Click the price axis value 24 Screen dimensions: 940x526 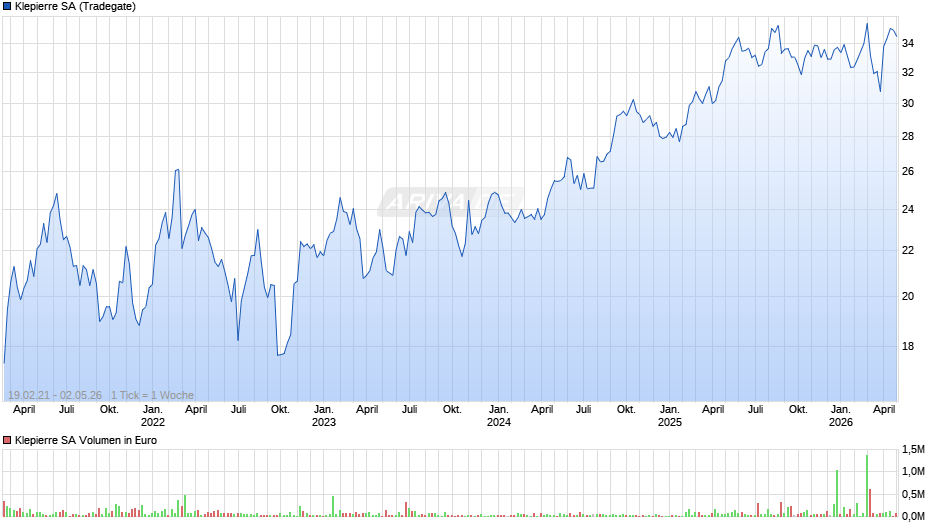(x=908, y=209)
